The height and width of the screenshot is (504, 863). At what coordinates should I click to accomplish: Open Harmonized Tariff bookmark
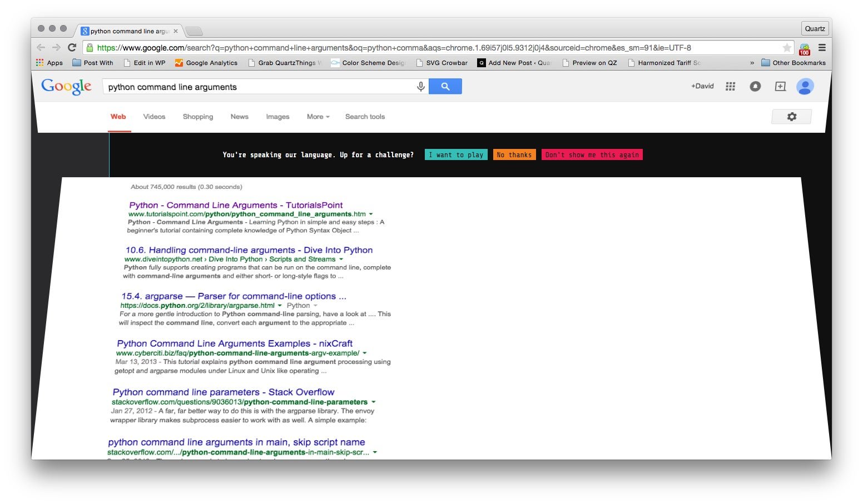coord(664,63)
